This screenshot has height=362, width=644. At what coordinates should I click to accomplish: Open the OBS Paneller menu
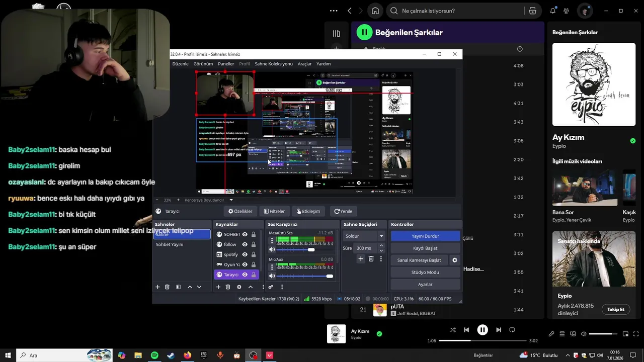[226, 64]
